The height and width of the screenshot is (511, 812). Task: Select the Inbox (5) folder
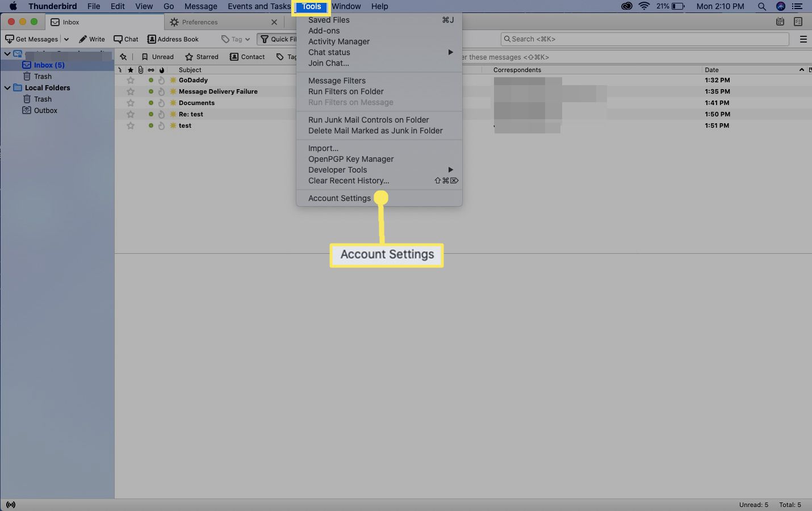49,65
